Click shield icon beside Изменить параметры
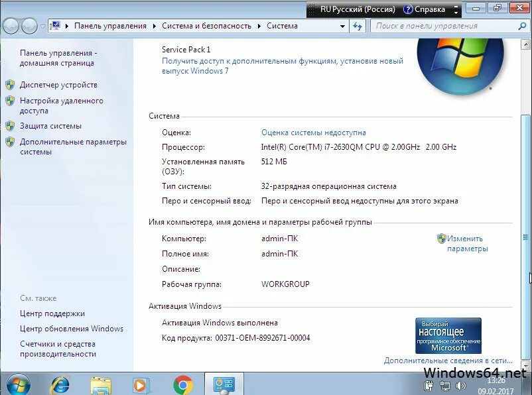The width and height of the screenshot is (532, 395). (x=441, y=239)
